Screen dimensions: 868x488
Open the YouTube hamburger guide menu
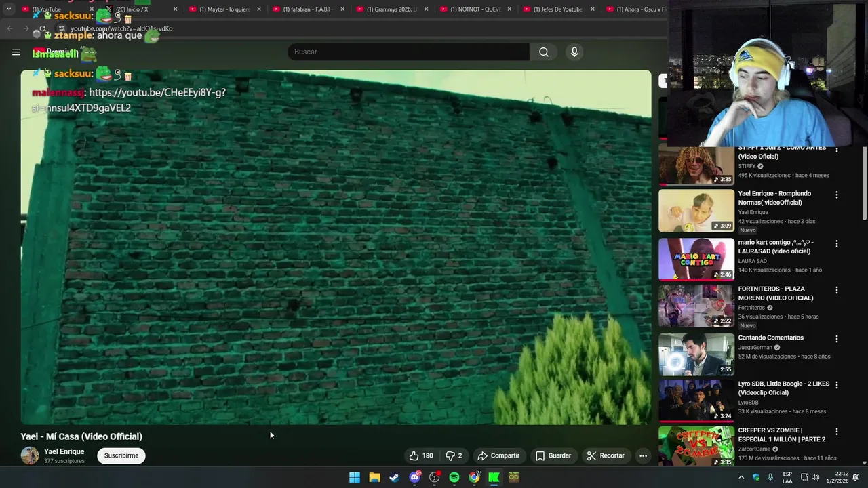coord(16,52)
